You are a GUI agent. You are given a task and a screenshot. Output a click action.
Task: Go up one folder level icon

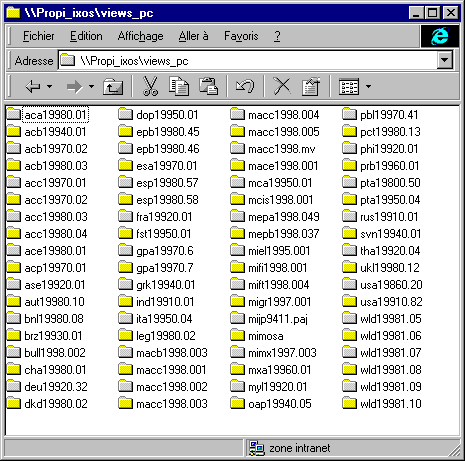[113, 87]
